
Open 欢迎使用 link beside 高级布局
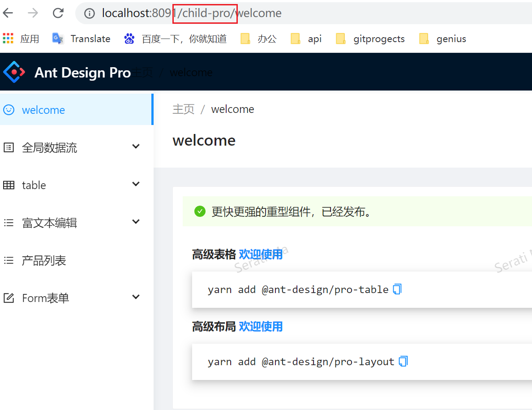(261, 327)
